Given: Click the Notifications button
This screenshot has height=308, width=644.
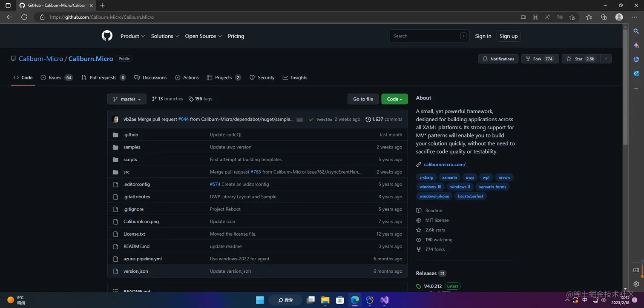Looking at the screenshot, I should [x=498, y=59].
